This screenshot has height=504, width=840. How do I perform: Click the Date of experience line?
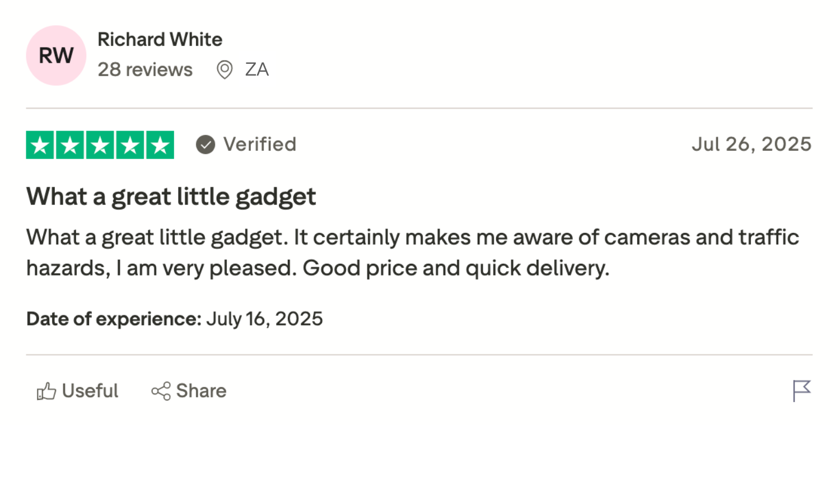[x=174, y=319]
